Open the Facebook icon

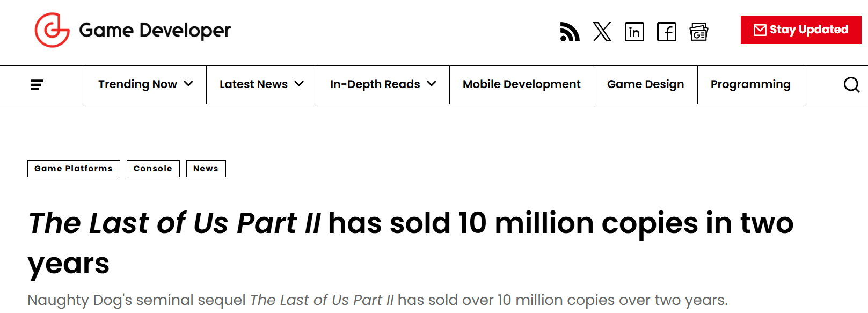pyautogui.click(x=666, y=32)
